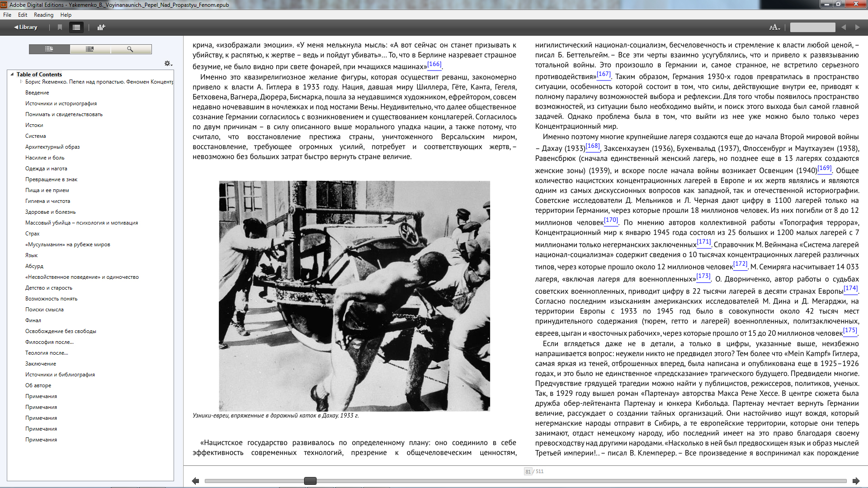Open Здоровье и болезнь chapter

tap(51, 212)
